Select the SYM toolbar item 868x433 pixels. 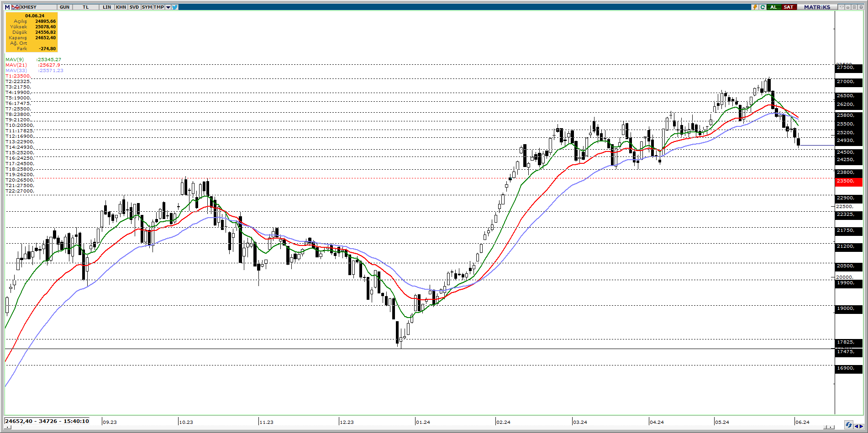[147, 7]
